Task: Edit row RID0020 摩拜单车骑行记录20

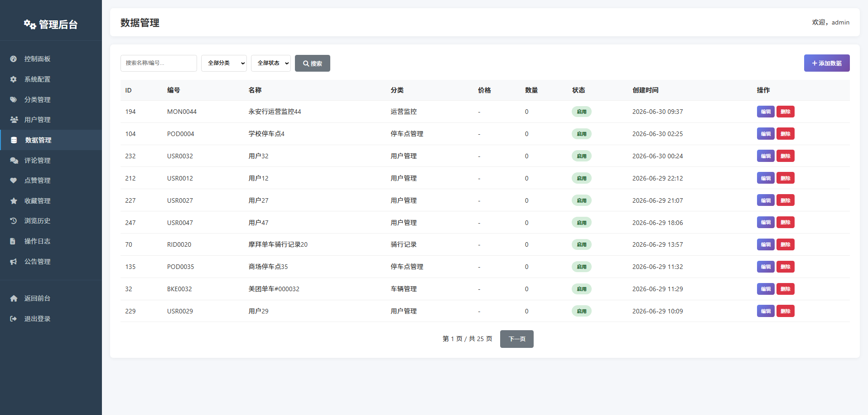Action: coord(766,244)
